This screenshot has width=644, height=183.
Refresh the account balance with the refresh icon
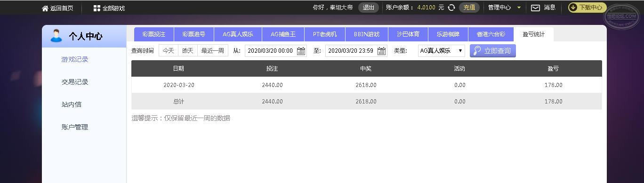(x=451, y=8)
